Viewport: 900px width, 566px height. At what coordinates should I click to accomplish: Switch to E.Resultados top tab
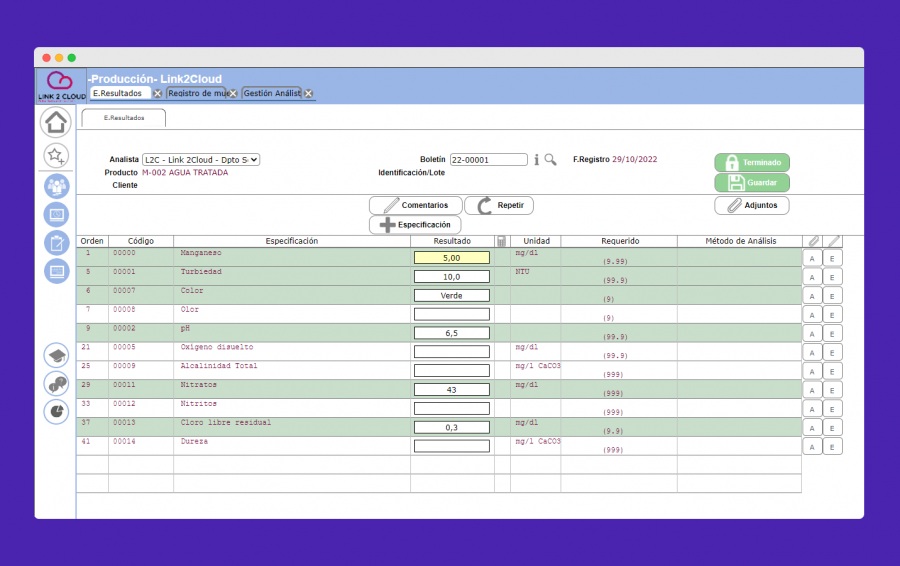click(x=118, y=93)
